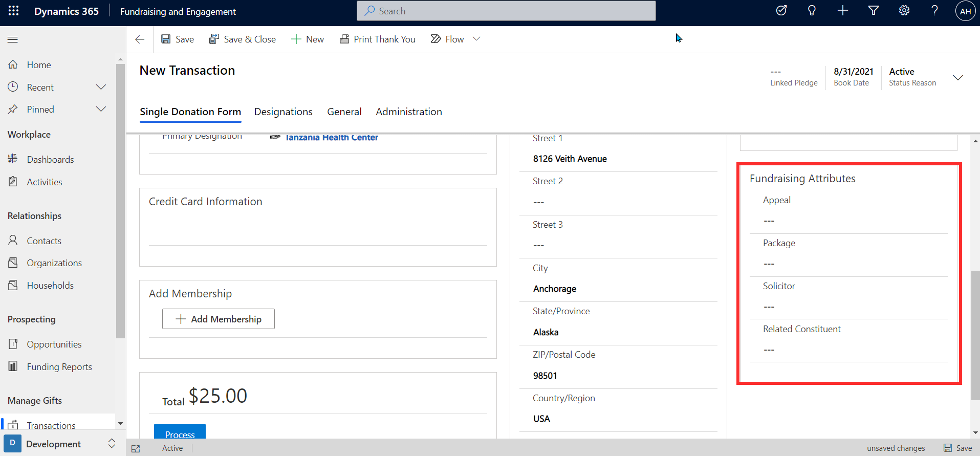
Task: Open the Assistant lightbulb icon
Action: pos(812,11)
